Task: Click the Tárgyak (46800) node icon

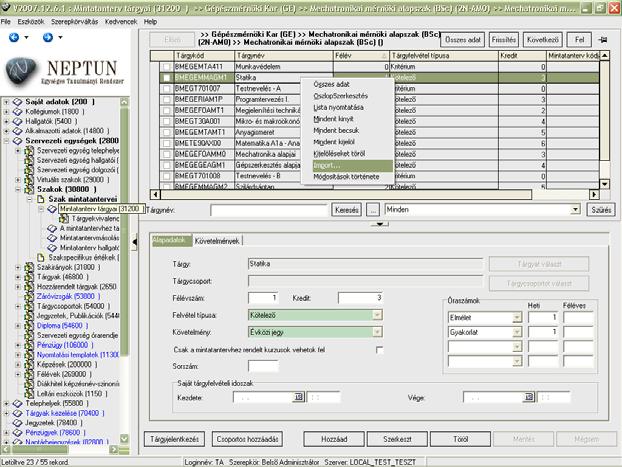Action: click(x=29, y=277)
